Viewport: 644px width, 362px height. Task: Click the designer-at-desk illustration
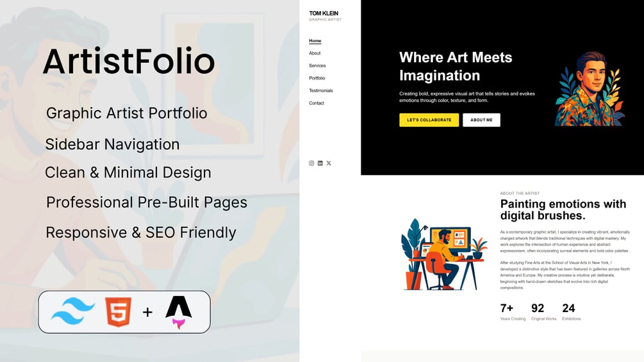[444, 254]
